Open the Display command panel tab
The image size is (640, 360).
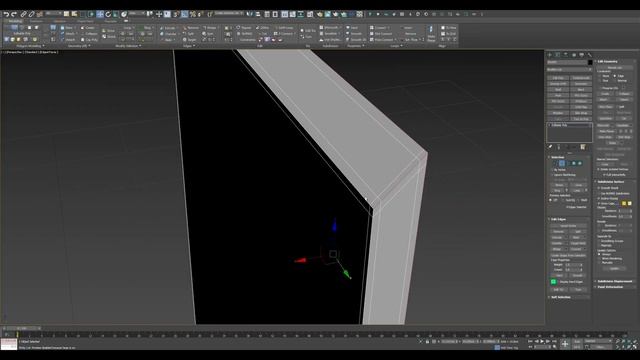coord(582,55)
